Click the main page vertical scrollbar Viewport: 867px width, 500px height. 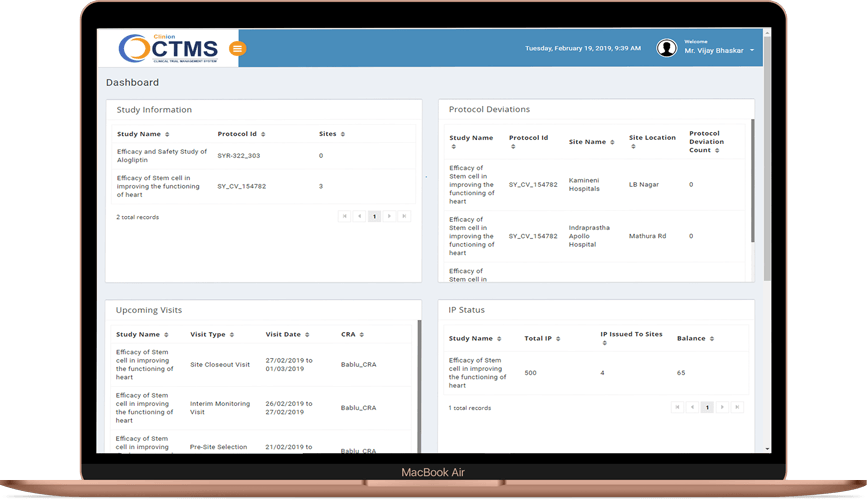[767, 159]
